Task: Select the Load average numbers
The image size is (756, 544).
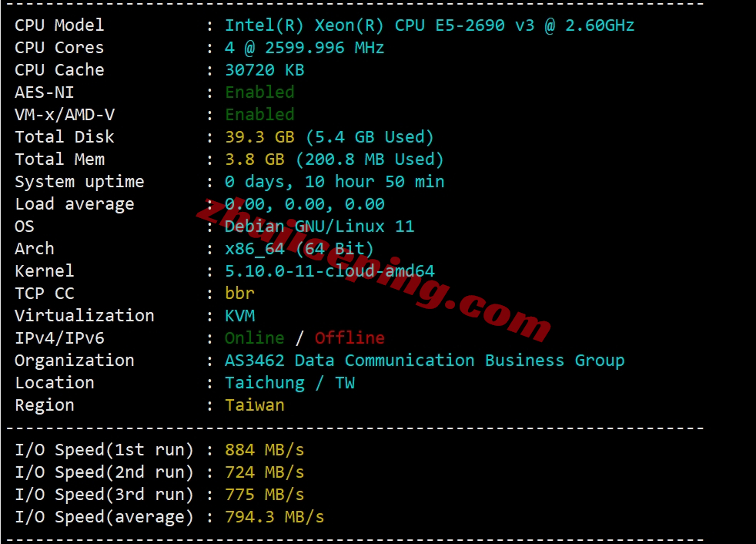Action: [x=305, y=203]
